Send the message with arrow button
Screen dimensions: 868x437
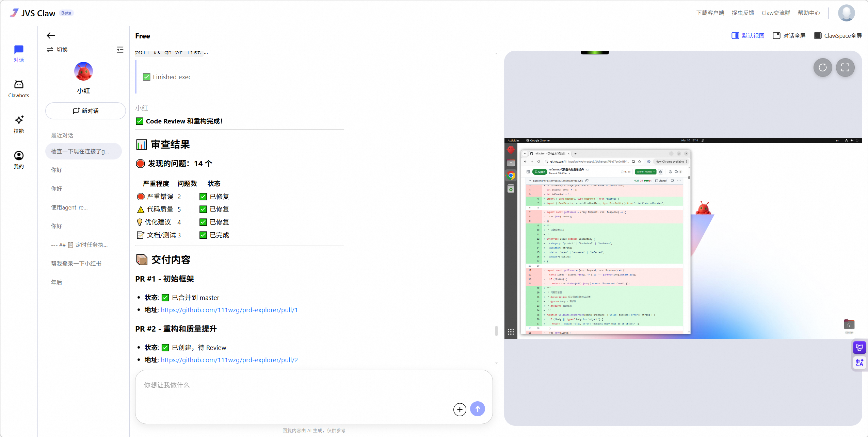click(477, 409)
